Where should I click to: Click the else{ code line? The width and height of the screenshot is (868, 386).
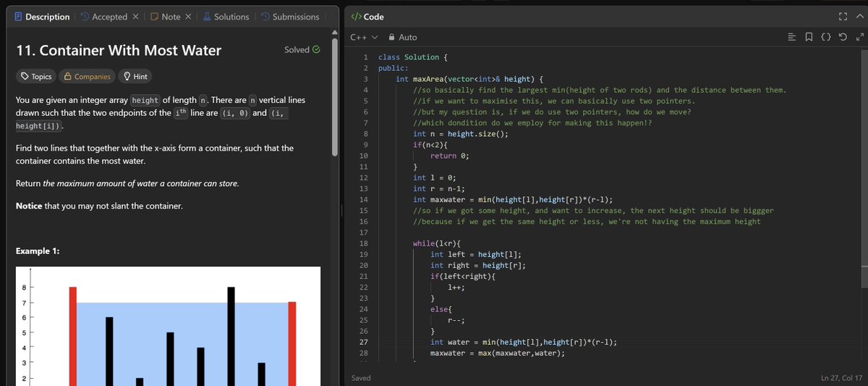click(441, 309)
